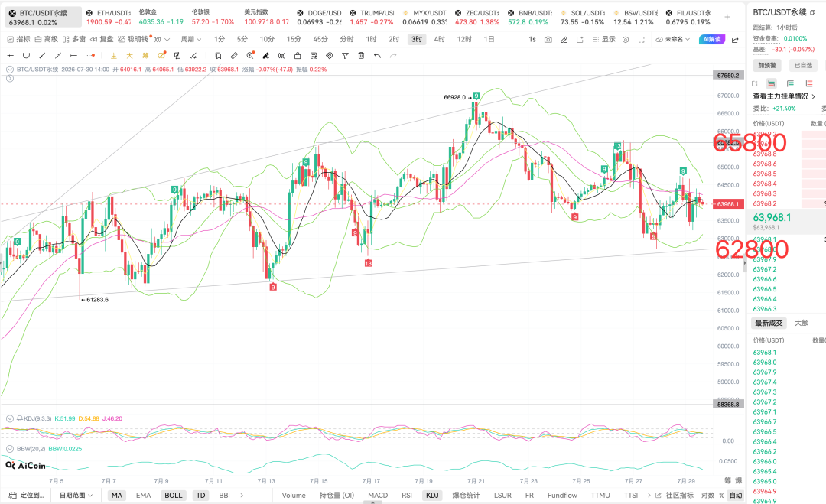Pick the 主 drawing marker tool
This screenshot has width=826, height=504.
tap(113, 55)
